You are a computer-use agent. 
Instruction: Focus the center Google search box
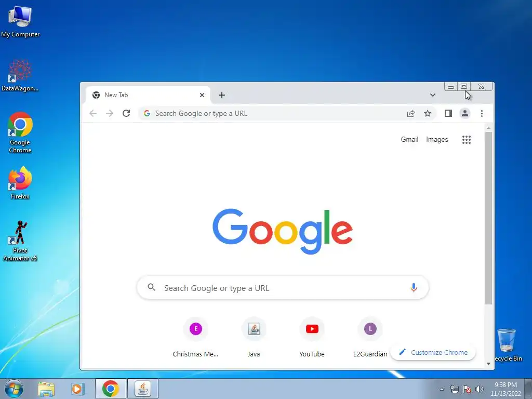tap(283, 288)
